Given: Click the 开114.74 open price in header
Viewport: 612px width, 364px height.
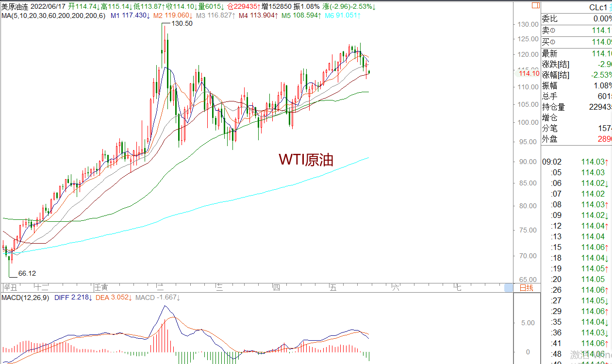Looking at the screenshot, I should point(83,7).
